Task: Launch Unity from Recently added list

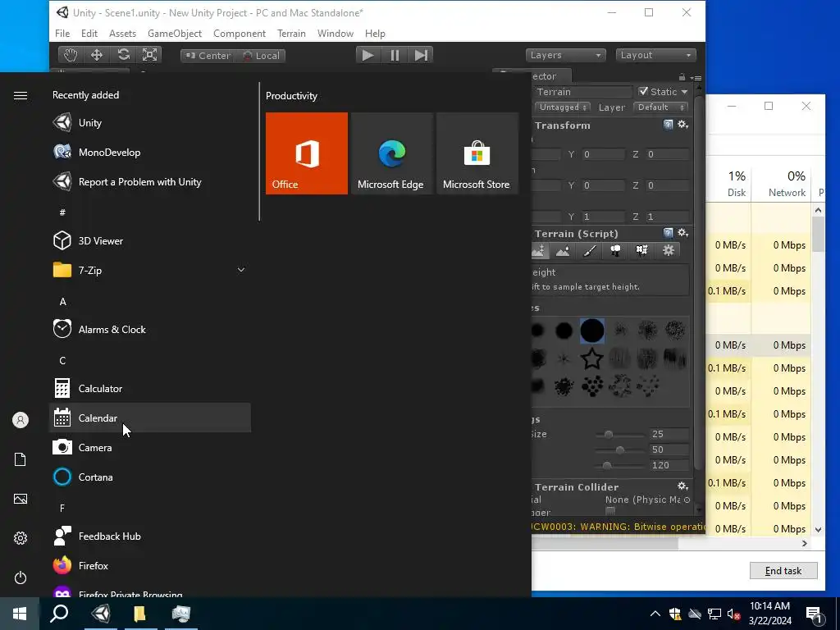Action: coord(150,123)
